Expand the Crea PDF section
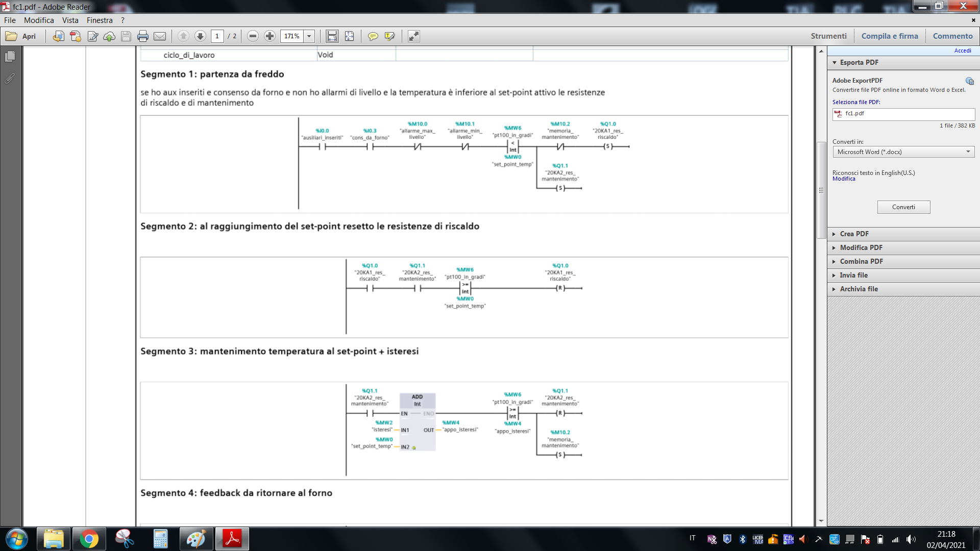The image size is (980, 551). tap(854, 234)
